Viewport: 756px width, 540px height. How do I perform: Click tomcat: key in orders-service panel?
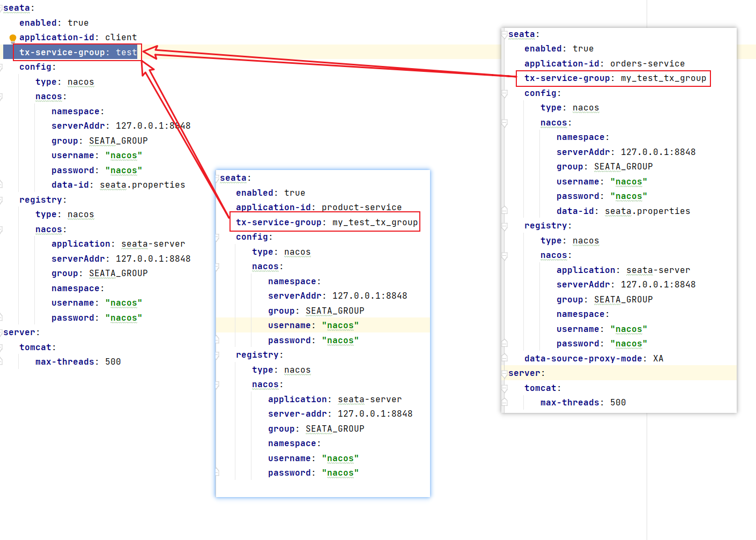543,388
